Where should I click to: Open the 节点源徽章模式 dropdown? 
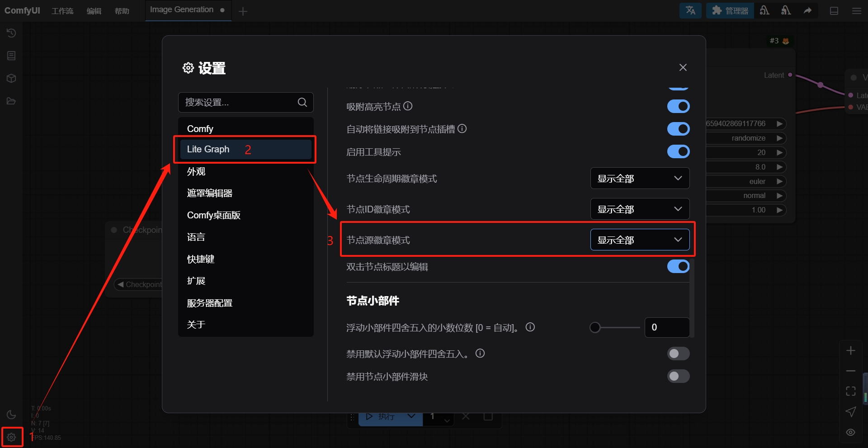pos(640,240)
